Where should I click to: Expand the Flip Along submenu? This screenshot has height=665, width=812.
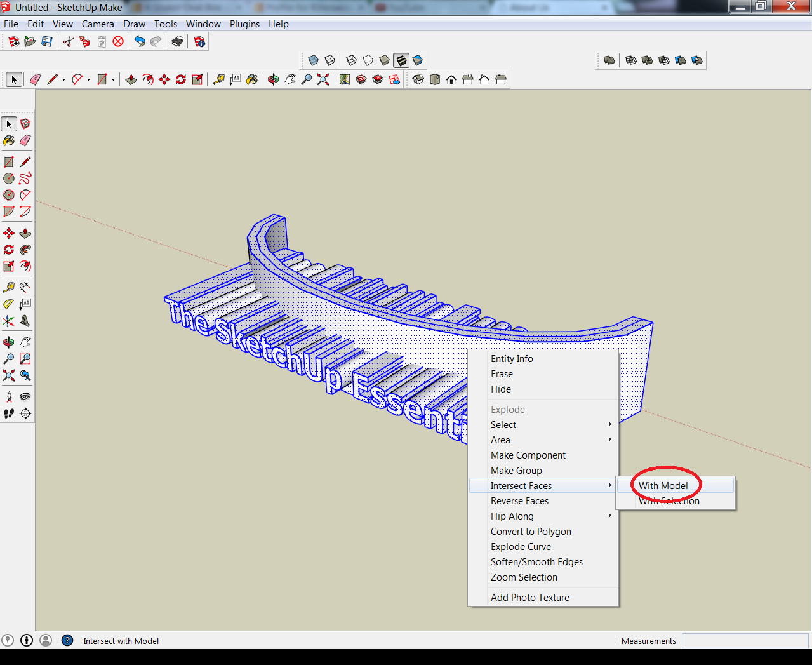point(543,516)
